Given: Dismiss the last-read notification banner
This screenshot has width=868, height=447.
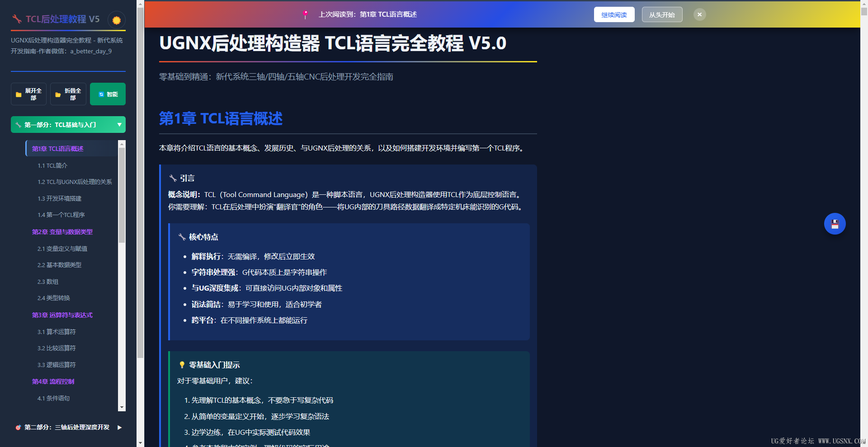Looking at the screenshot, I should point(699,14).
